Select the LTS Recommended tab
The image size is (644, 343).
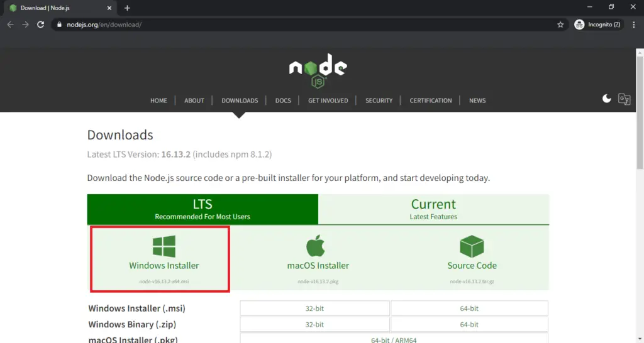(x=203, y=209)
